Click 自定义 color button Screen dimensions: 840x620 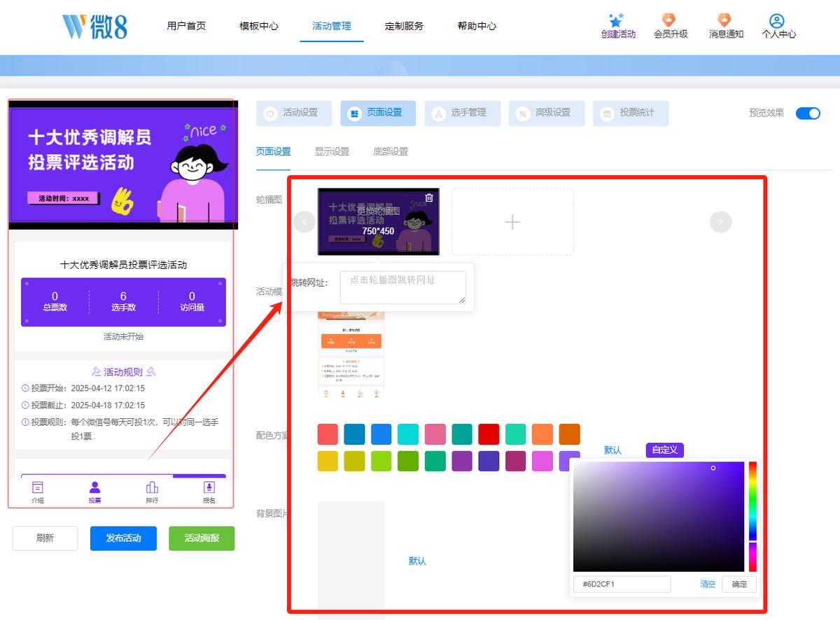[665, 450]
